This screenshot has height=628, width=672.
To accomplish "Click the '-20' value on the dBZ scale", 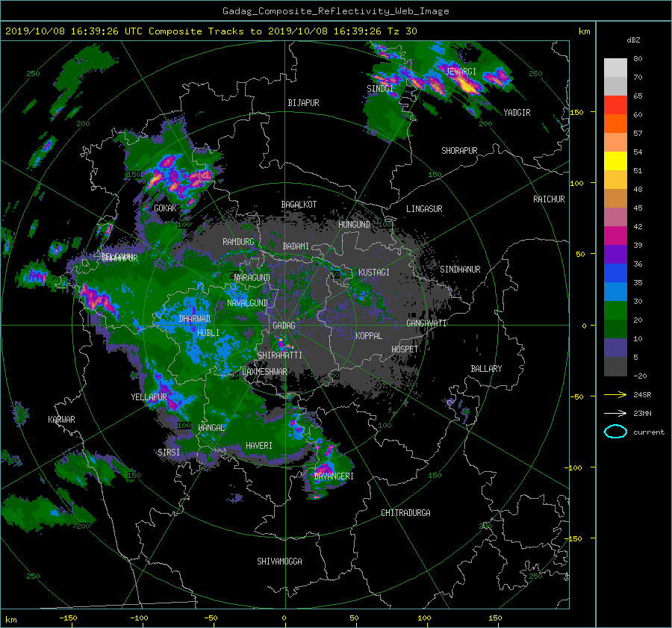I will (x=640, y=376).
